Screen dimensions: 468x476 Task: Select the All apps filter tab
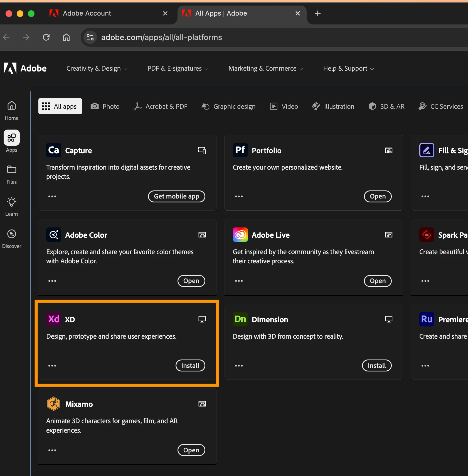(60, 106)
